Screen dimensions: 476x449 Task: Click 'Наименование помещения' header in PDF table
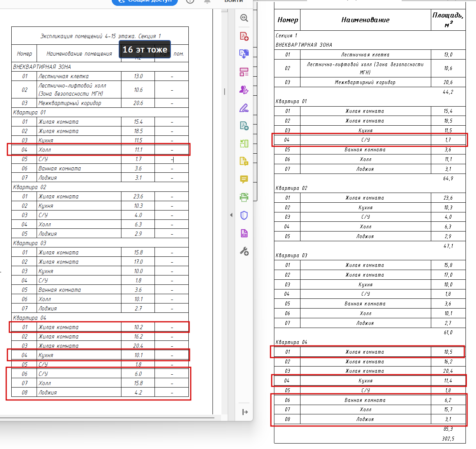tap(79, 54)
